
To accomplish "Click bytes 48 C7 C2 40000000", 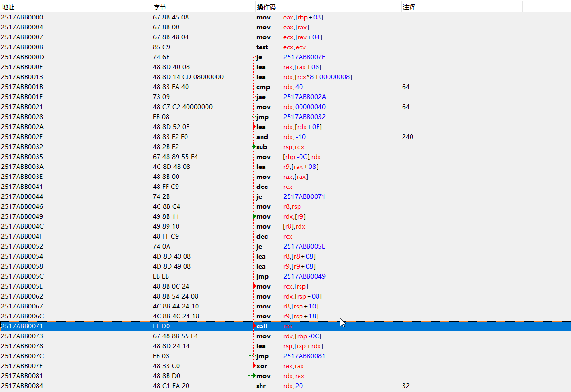I will (x=183, y=107).
